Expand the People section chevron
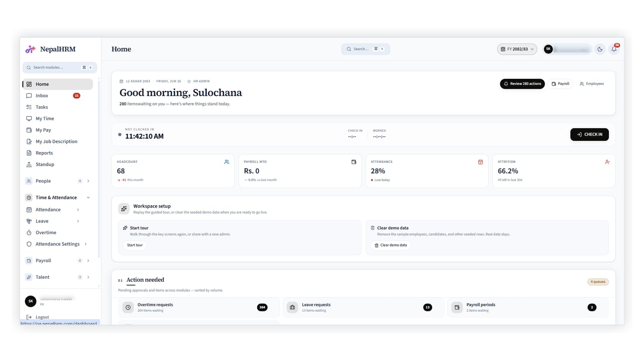Screen dimensions: 644x362 (88, 181)
